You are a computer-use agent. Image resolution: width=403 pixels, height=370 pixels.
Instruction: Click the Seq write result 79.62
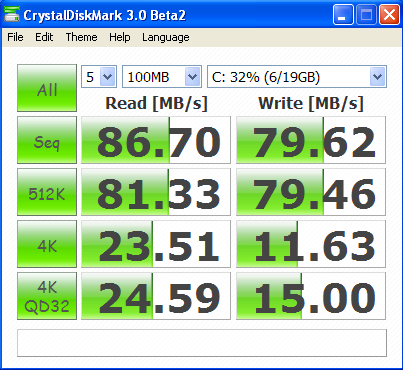311,140
